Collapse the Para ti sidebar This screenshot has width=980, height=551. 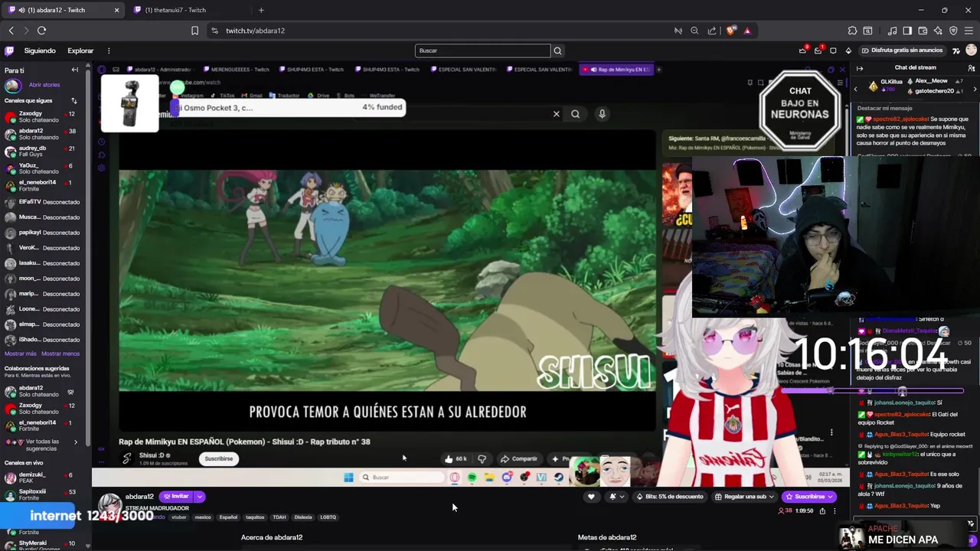[74, 70]
